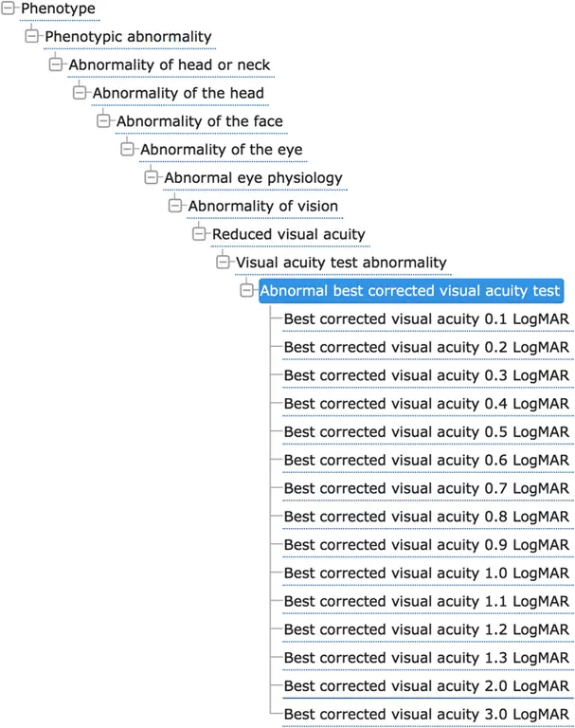The image size is (575, 728).
Task: Collapse Reduced visual acuity node
Action: 199,234
